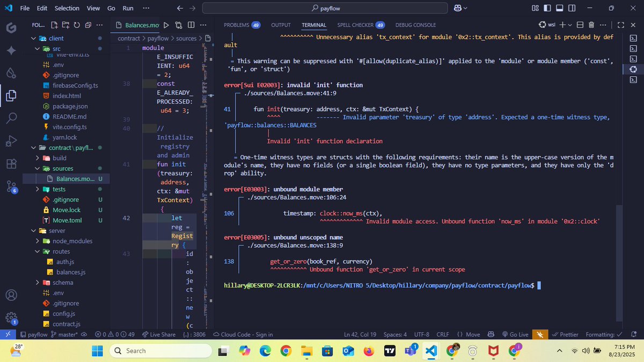Collapse all folders in Explorer
This screenshot has height=362, width=644.
tap(88, 25)
